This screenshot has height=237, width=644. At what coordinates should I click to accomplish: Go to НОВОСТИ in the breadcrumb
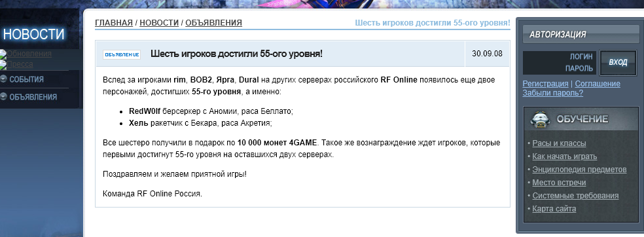point(159,23)
